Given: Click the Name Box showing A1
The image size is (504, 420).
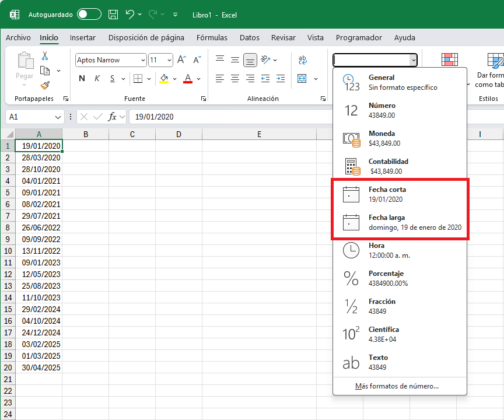Looking at the screenshot, I should point(35,117).
